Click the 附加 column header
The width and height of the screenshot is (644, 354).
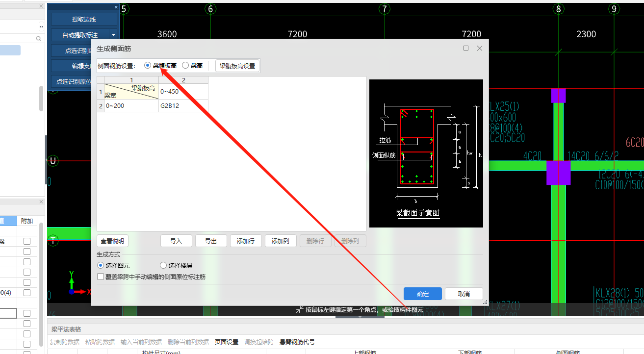tap(27, 221)
